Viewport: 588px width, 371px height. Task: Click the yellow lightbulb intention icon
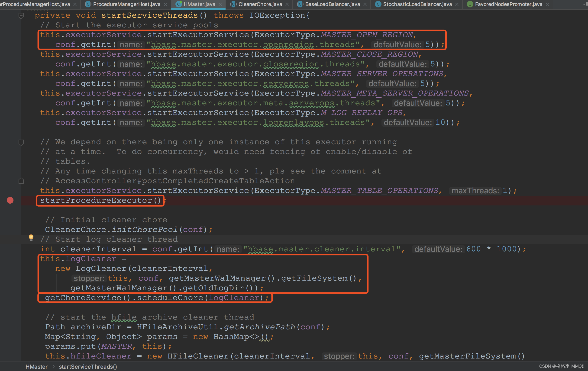pos(31,237)
